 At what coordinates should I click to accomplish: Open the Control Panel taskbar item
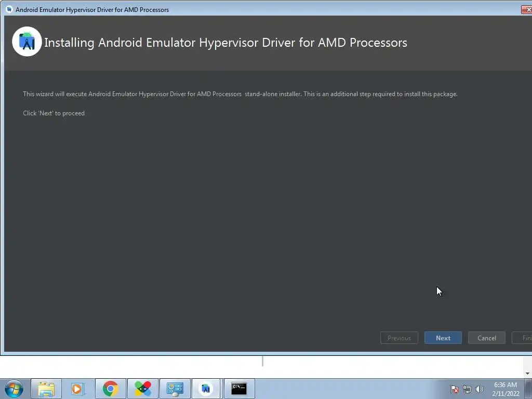(175, 389)
